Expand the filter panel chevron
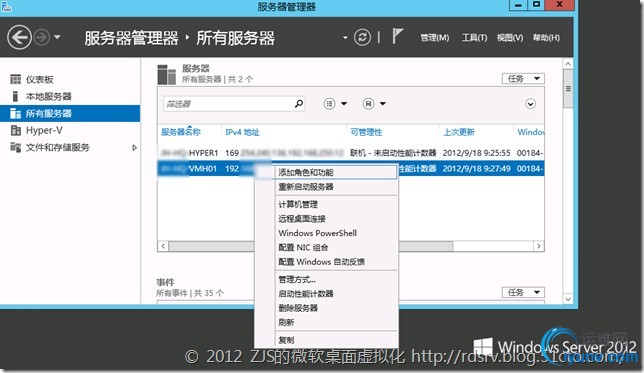 click(x=530, y=104)
